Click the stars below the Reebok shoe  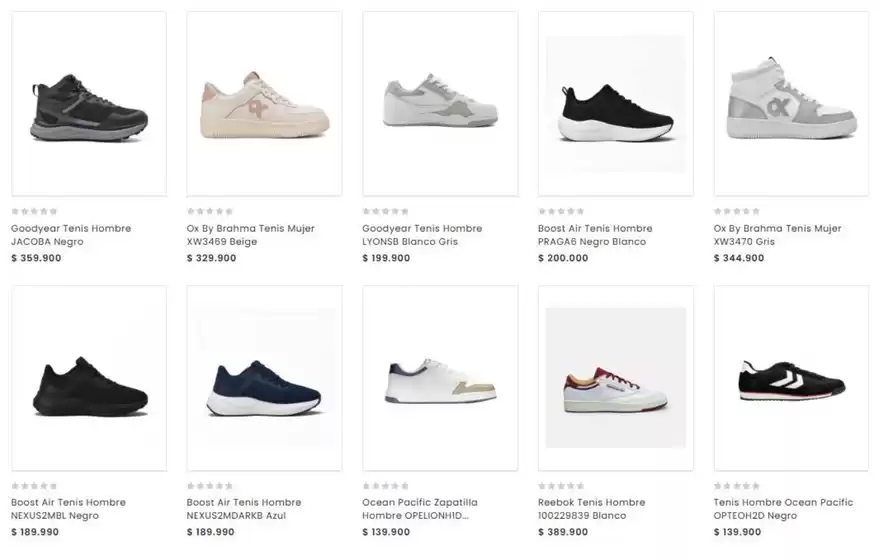pyautogui.click(x=561, y=486)
